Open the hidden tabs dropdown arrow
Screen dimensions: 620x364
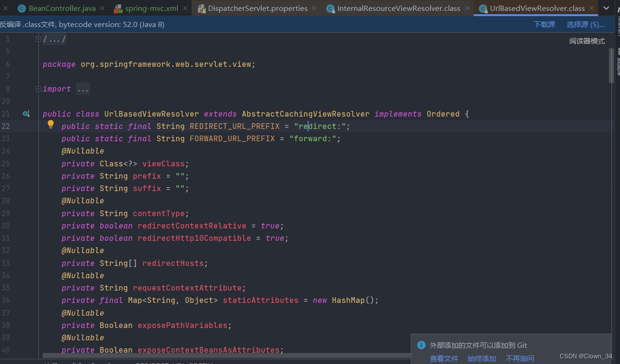pos(606,8)
